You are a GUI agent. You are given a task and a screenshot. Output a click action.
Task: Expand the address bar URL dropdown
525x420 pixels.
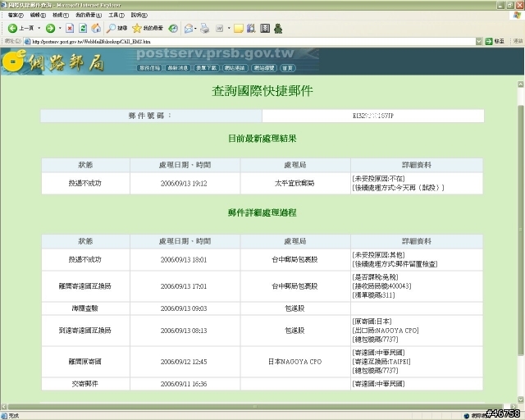(479, 41)
